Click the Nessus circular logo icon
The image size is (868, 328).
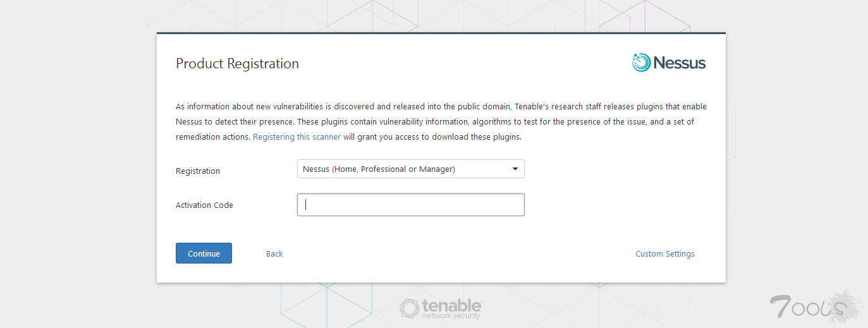pyautogui.click(x=641, y=63)
